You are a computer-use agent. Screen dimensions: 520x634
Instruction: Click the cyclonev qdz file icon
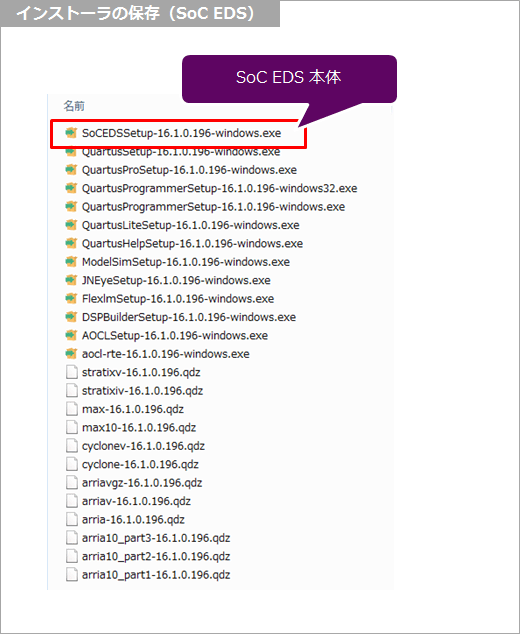click(72, 446)
